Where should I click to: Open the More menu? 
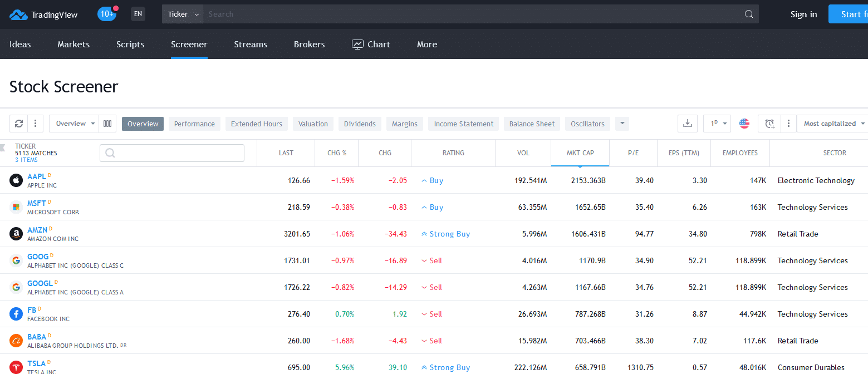point(427,45)
